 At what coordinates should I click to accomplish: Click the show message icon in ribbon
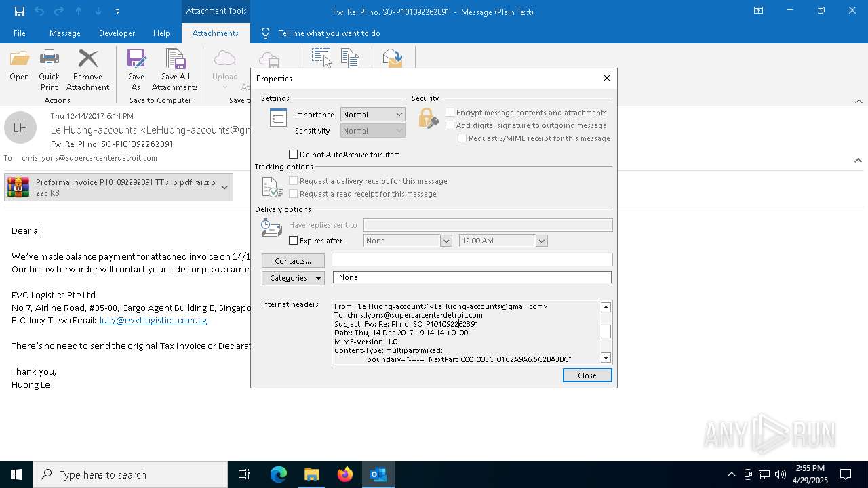point(393,58)
